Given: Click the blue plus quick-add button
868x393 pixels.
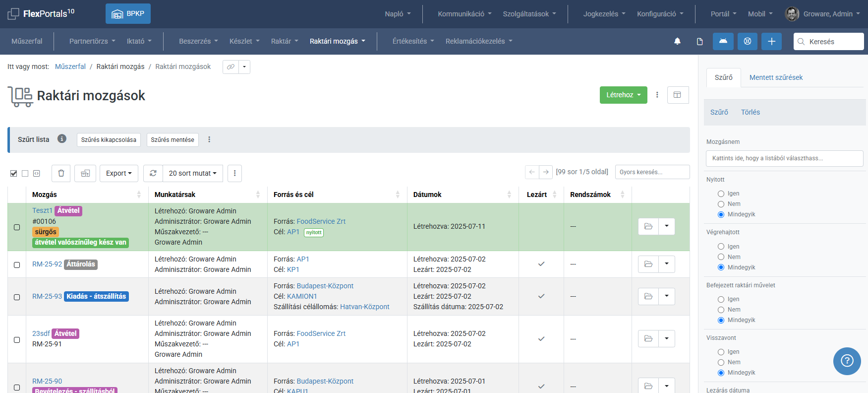Looking at the screenshot, I should point(772,41).
